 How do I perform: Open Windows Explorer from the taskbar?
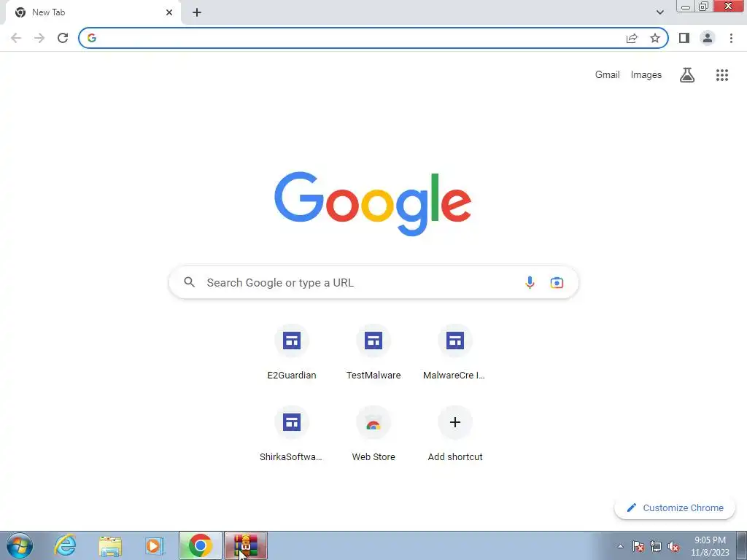[x=110, y=545]
